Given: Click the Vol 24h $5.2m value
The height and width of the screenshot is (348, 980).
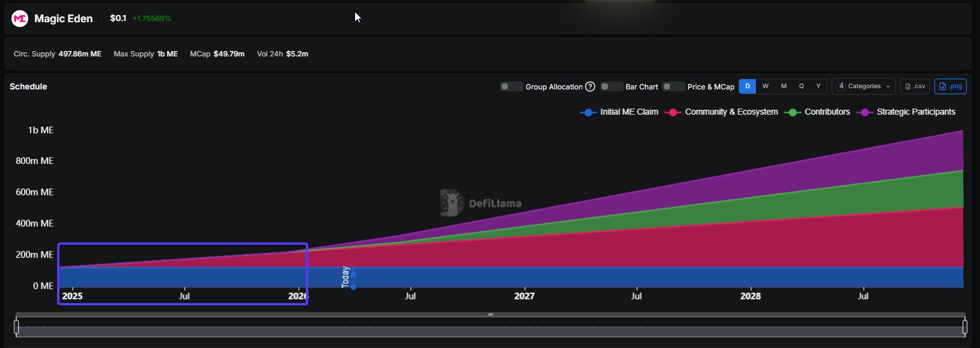Looking at the screenshot, I should tap(297, 54).
